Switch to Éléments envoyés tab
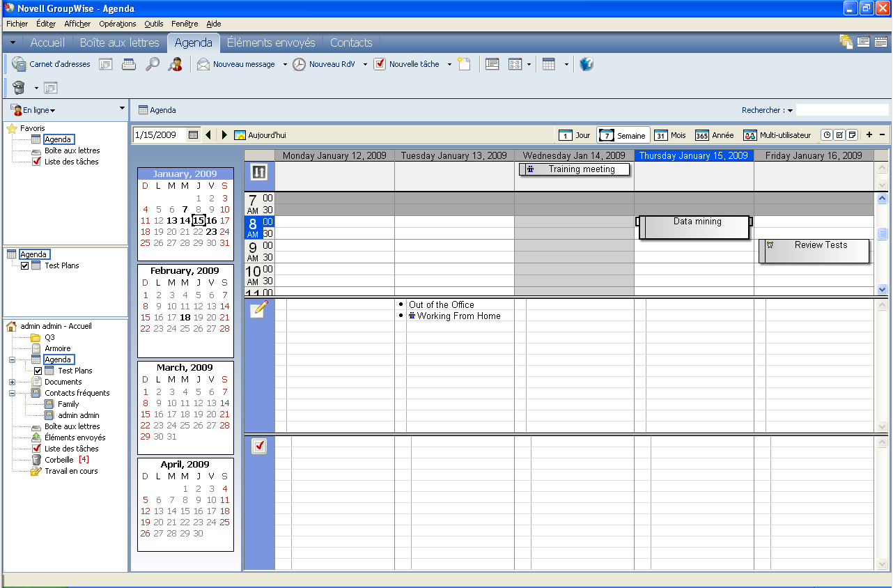Viewport: 893px width, 588px height. (271, 42)
